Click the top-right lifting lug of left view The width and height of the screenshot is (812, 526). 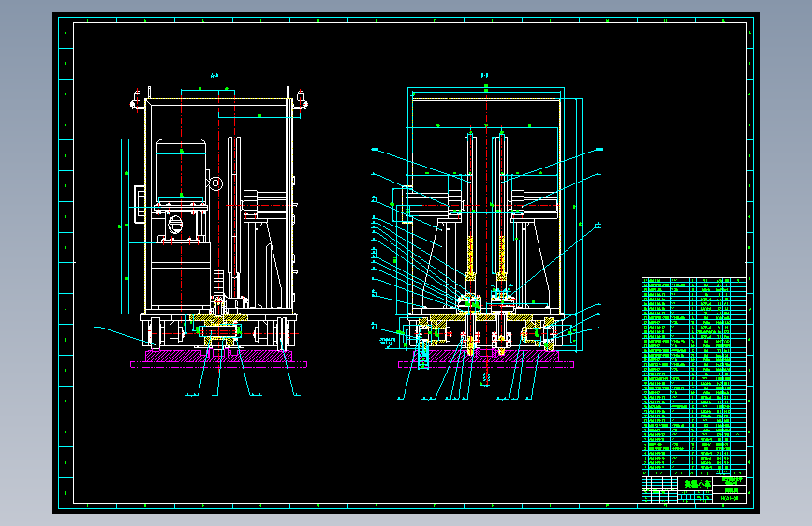pyautogui.click(x=301, y=100)
